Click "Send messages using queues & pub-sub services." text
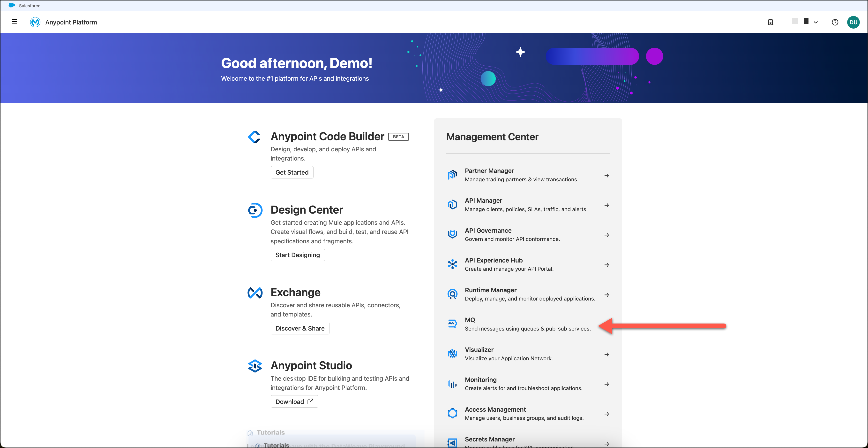Screen dimensions: 868x448 pos(528,329)
